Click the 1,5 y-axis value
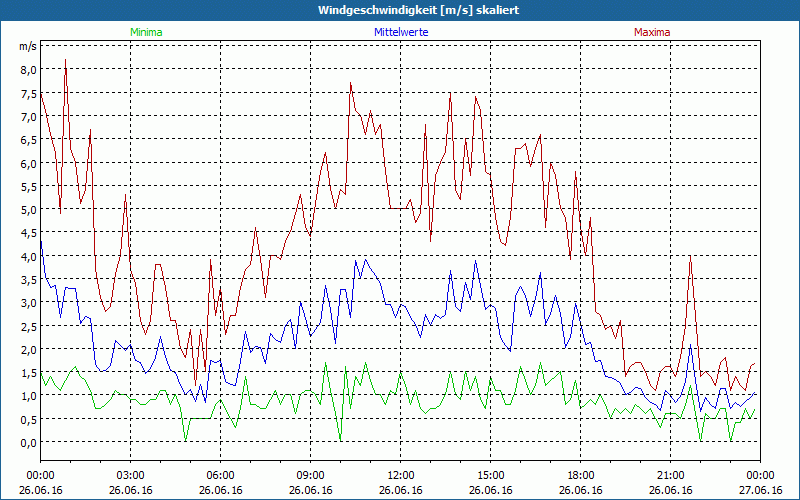800x500 pixels. click(x=29, y=373)
